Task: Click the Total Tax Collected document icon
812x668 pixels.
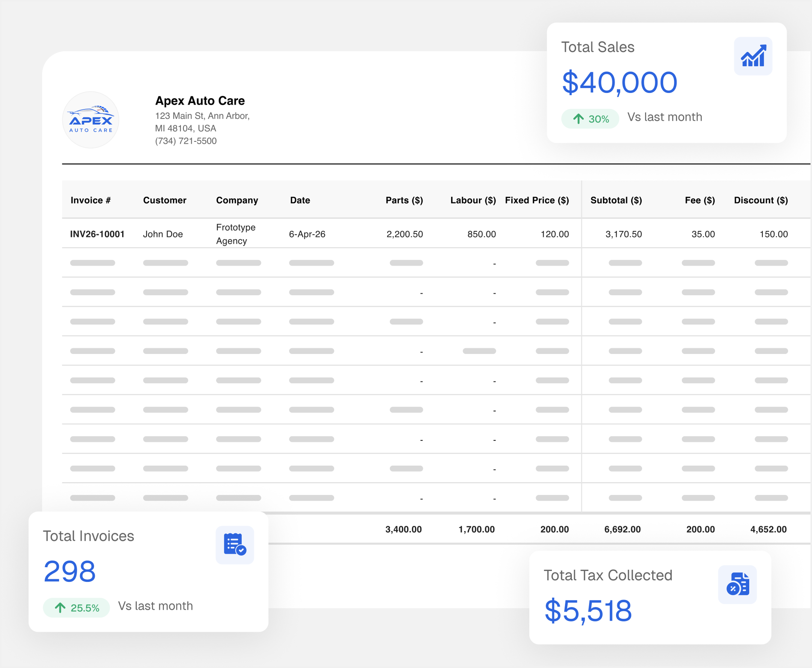Action: [x=737, y=584]
